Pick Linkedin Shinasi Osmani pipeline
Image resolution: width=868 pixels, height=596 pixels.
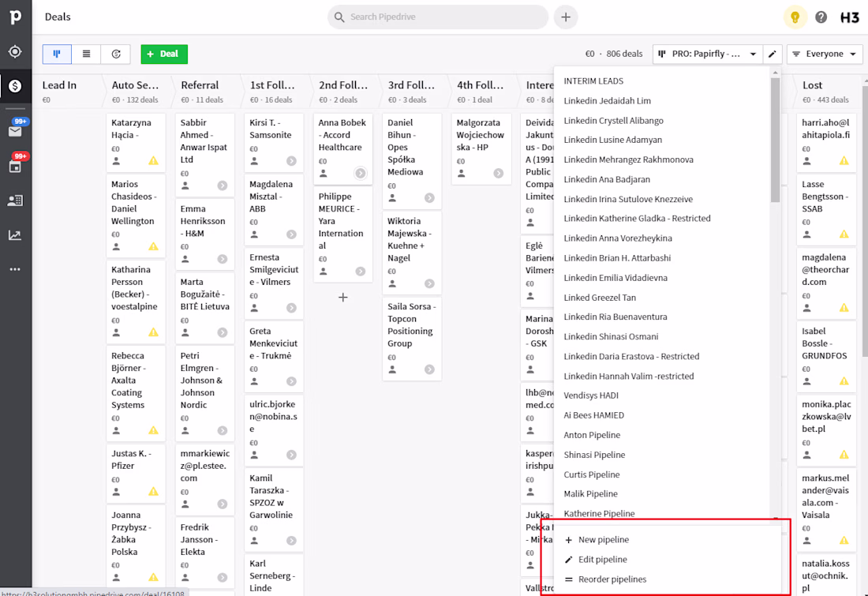611,337
